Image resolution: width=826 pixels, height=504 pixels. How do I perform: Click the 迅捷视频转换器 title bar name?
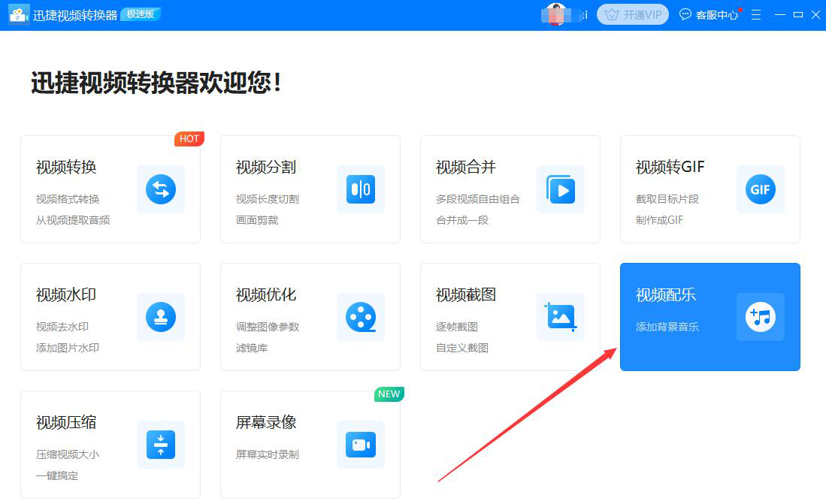pyautogui.click(x=75, y=15)
